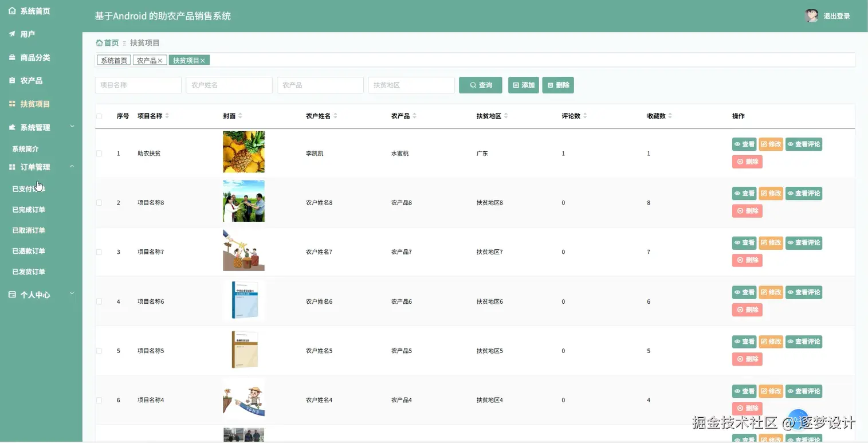Tick the checkbox for row 项目名称7

(99, 252)
